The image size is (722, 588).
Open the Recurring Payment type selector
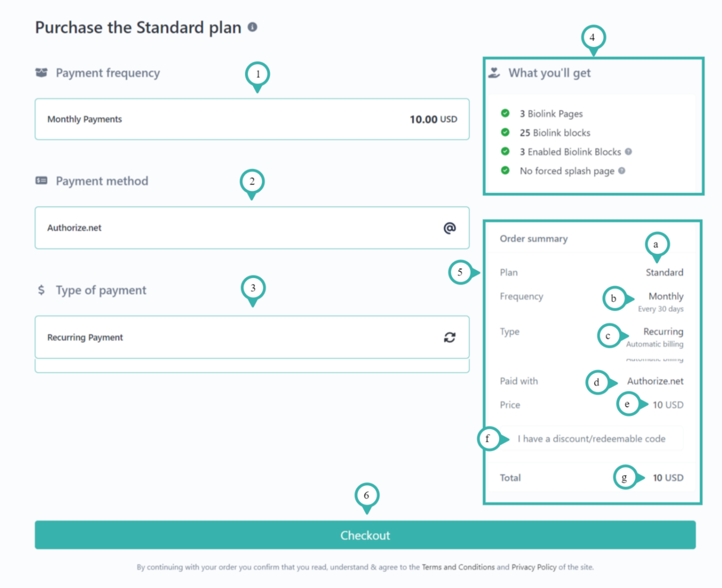pos(252,337)
